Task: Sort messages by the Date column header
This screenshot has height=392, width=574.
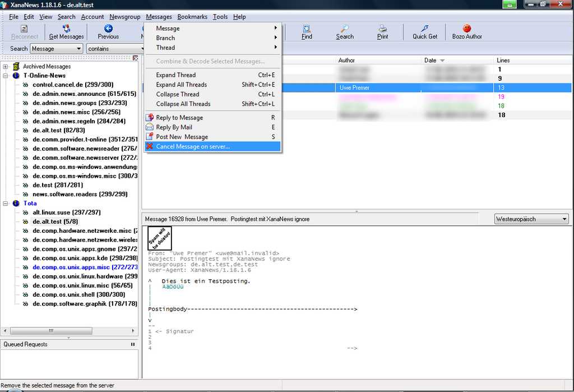Action: [430, 60]
